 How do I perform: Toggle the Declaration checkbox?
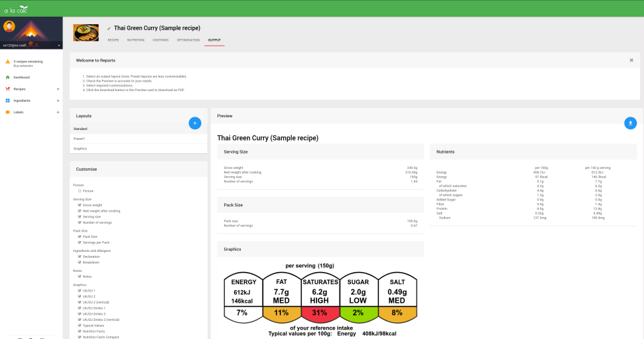click(80, 257)
